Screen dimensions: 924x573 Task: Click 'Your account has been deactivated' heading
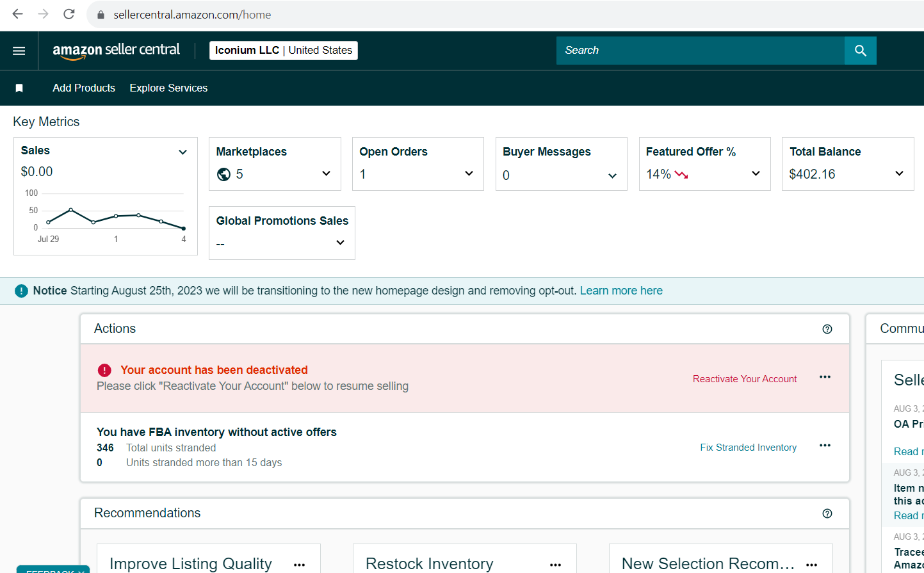[x=214, y=370]
